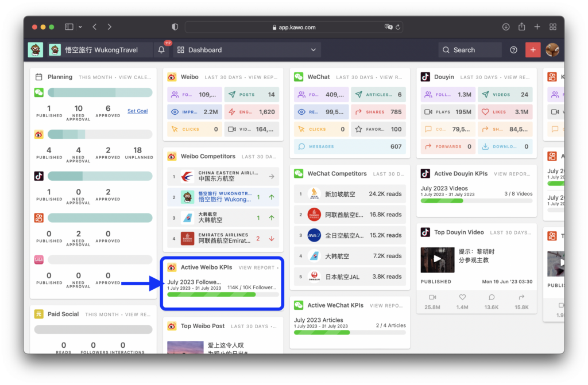Open China Eastern Airlines row arrow
Screen dimensions: 588x385
(272, 176)
